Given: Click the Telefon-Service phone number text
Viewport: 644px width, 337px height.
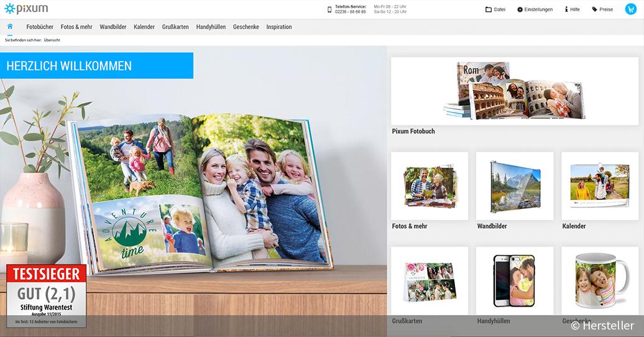Looking at the screenshot, I should [351, 12].
